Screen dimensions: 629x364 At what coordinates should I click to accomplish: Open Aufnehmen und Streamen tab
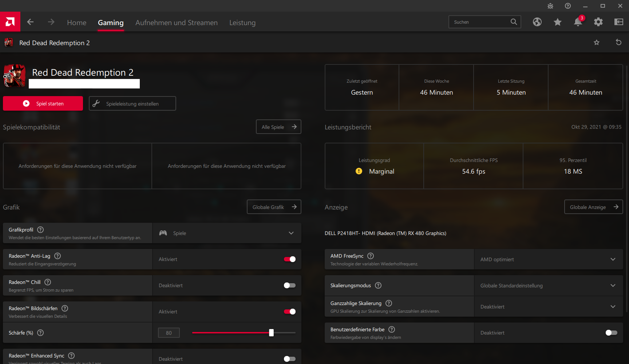(177, 23)
